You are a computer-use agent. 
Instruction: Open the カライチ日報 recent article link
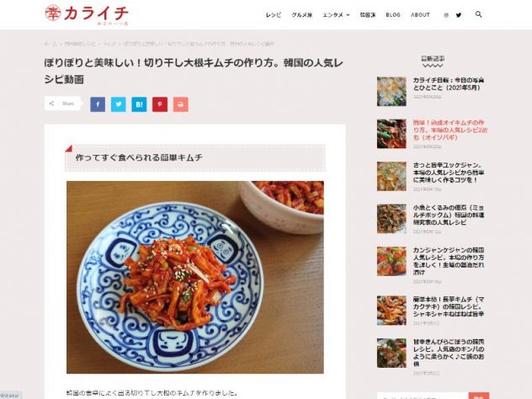point(448,84)
